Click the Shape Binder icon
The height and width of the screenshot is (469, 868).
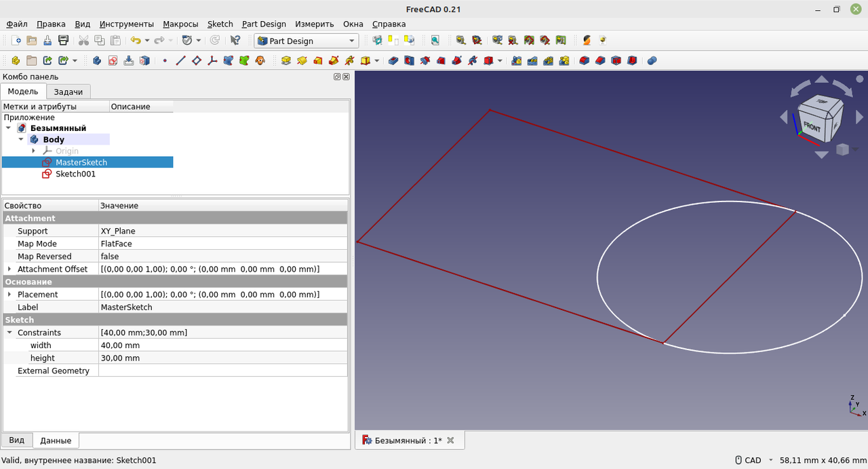point(228,60)
